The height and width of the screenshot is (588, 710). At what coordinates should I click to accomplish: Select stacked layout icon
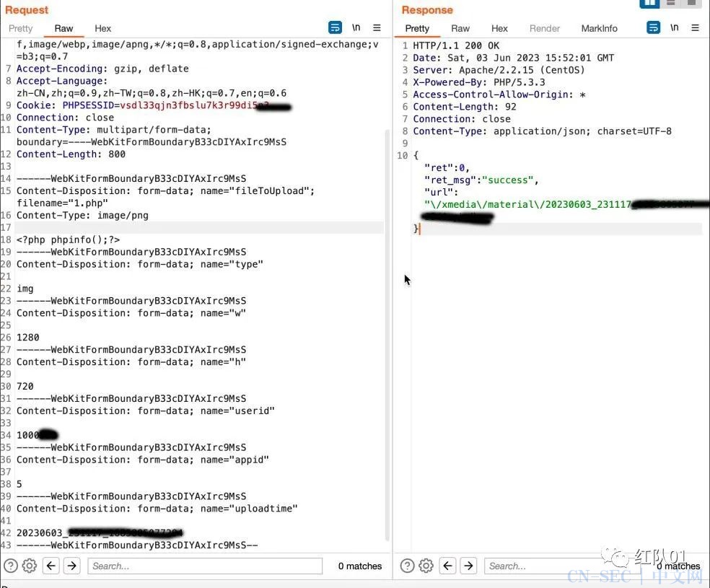pyautogui.click(x=671, y=3)
